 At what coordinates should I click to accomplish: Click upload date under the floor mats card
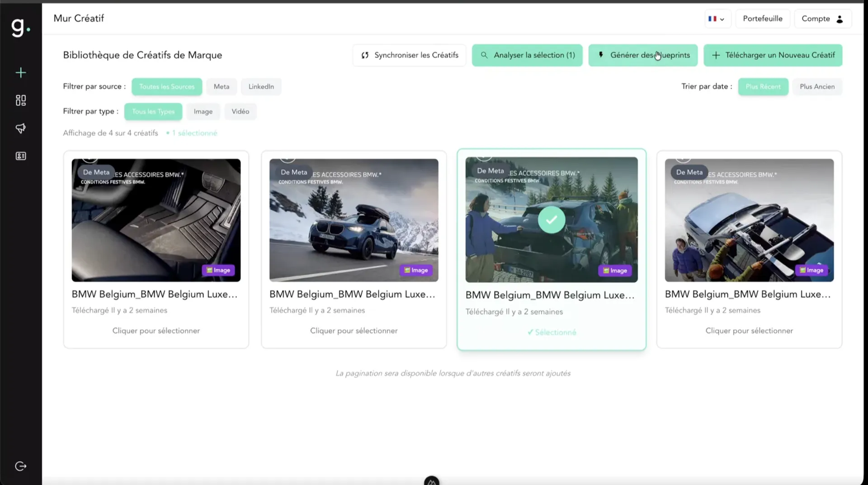click(x=119, y=310)
